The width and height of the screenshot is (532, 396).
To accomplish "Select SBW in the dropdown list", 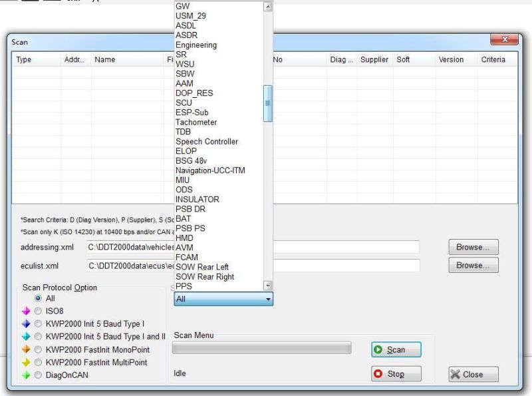I will point(219,74).
